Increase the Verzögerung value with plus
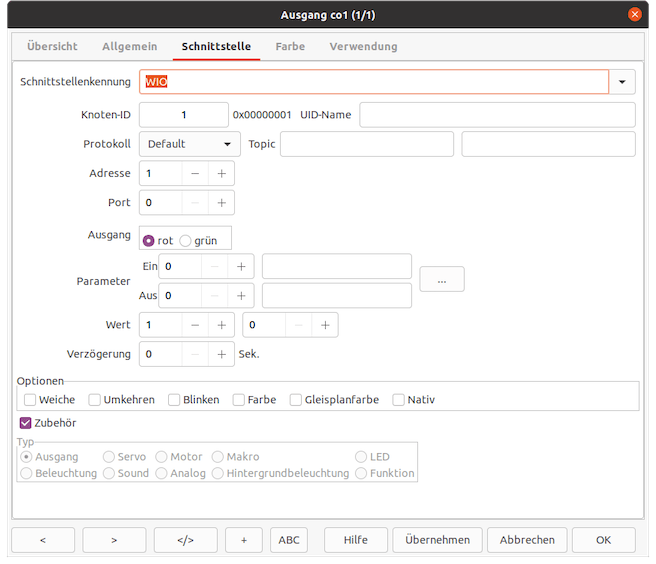The height and width of the screenshot is (564, 656). pos(221,354)
